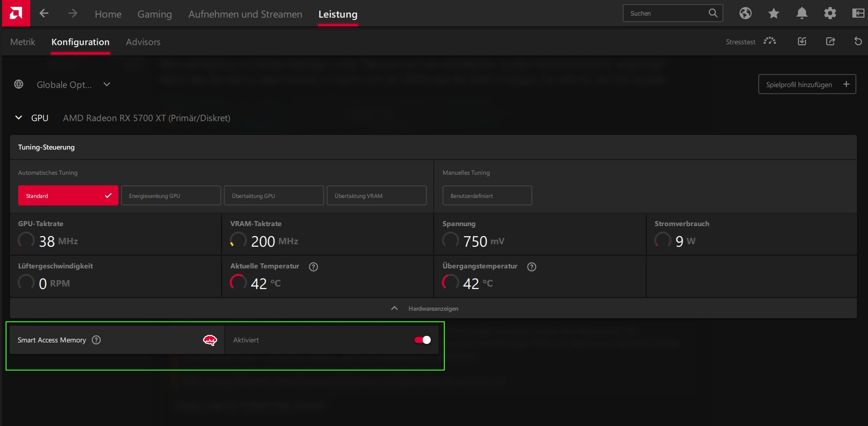This screenshot has height=426, width=868.
Task: Select Übertaktung GPU preset
Action: pyautogui.click(x=274, y=195)
